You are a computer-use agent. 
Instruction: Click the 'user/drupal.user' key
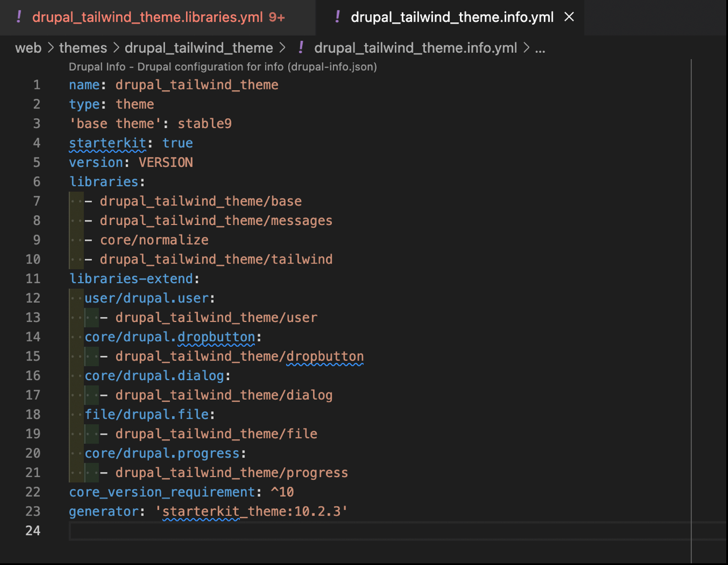pos(146,298)
